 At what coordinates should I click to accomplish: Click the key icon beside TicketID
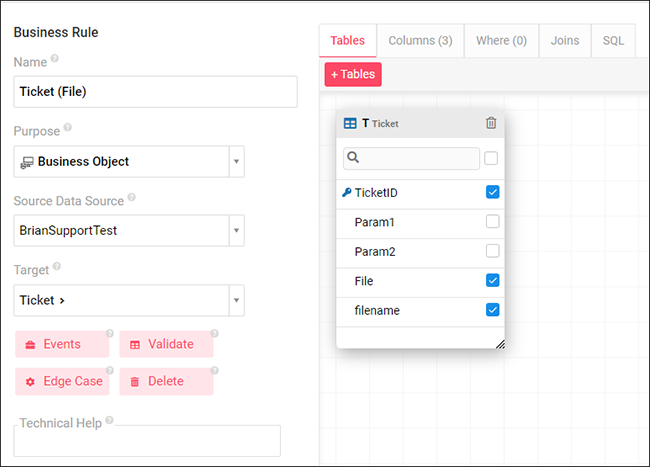click(x=346, y=192)
